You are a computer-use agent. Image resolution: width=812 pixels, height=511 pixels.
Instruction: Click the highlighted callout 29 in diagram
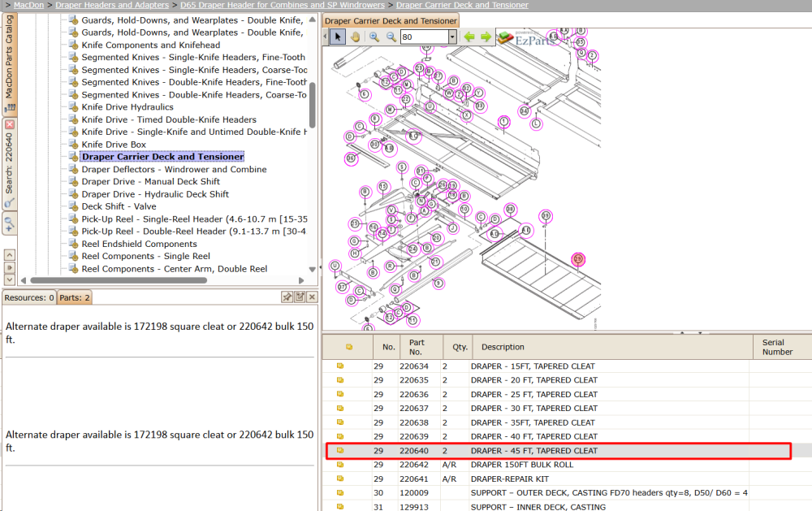point(578,259)
